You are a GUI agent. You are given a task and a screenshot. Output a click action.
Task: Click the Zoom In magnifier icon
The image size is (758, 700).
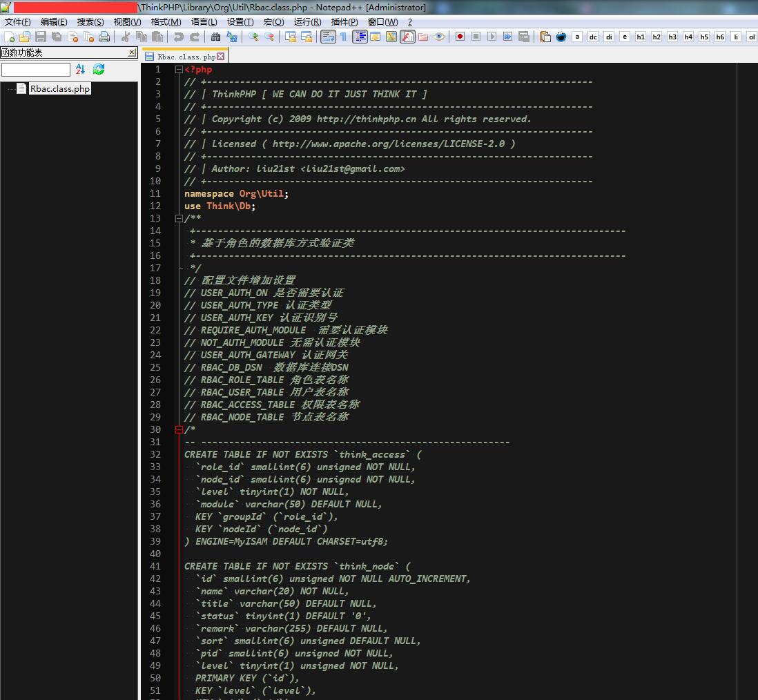click(253, 37)
